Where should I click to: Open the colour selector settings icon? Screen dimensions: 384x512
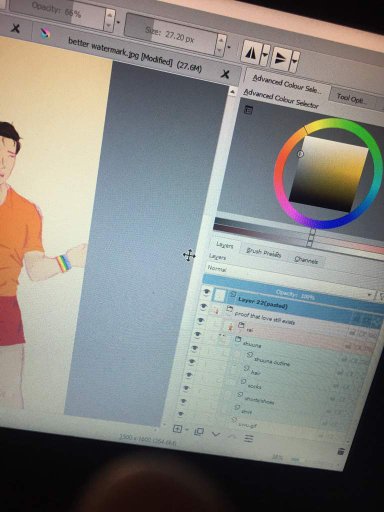point(248,110)
